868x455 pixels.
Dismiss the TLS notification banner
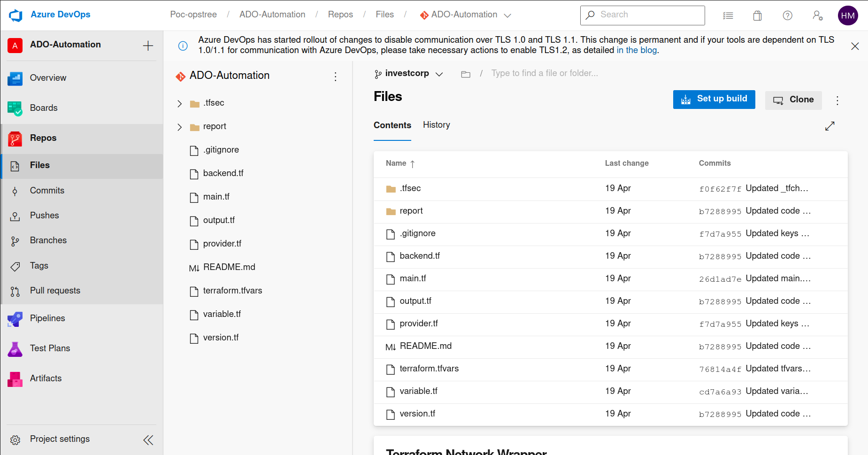(x=855, y=46)
